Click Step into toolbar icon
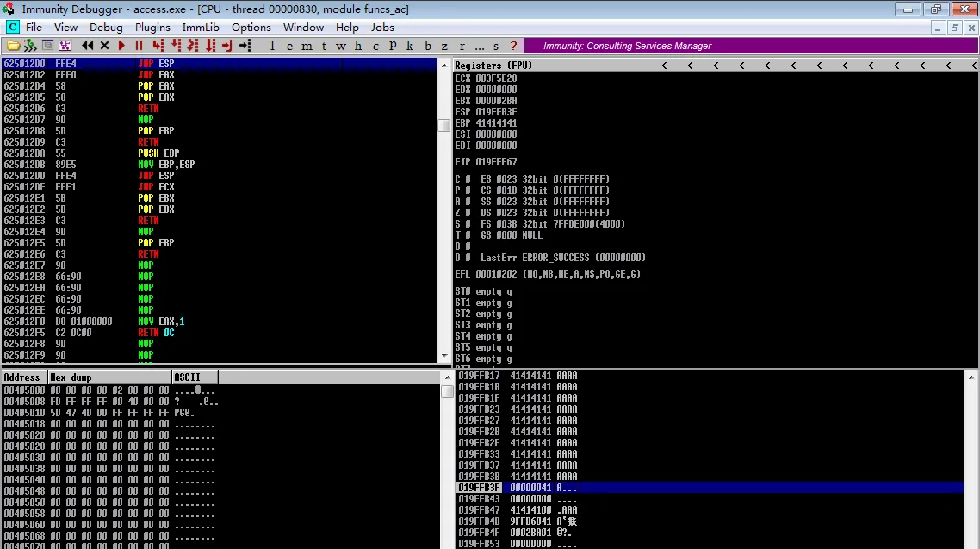980x549 pixels. pyautogui.click(x=158, y=46)
